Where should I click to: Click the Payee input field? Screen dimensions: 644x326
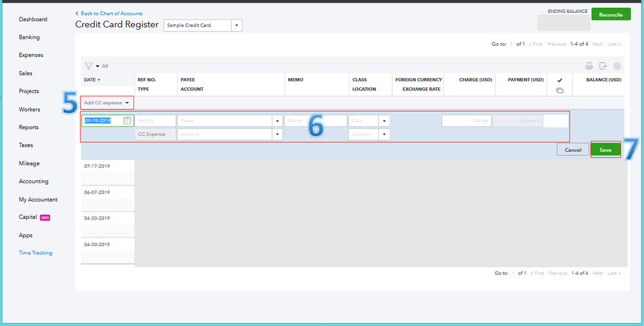(x=225, y=121)
